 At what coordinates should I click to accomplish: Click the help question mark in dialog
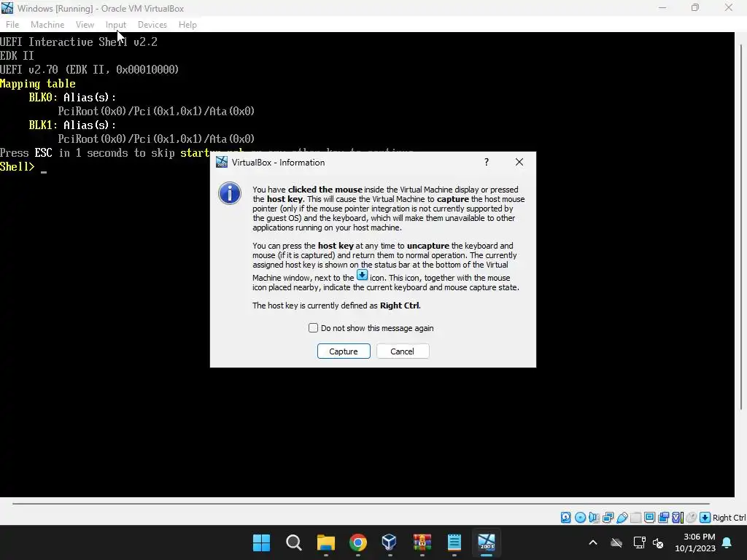pyautogui.click(x=487, y=162)
